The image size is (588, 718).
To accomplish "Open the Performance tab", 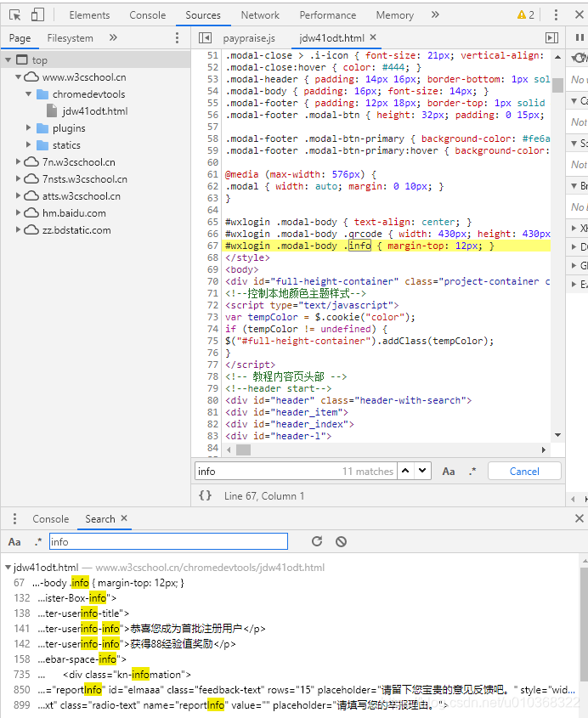I will click(x=328, y=15).
